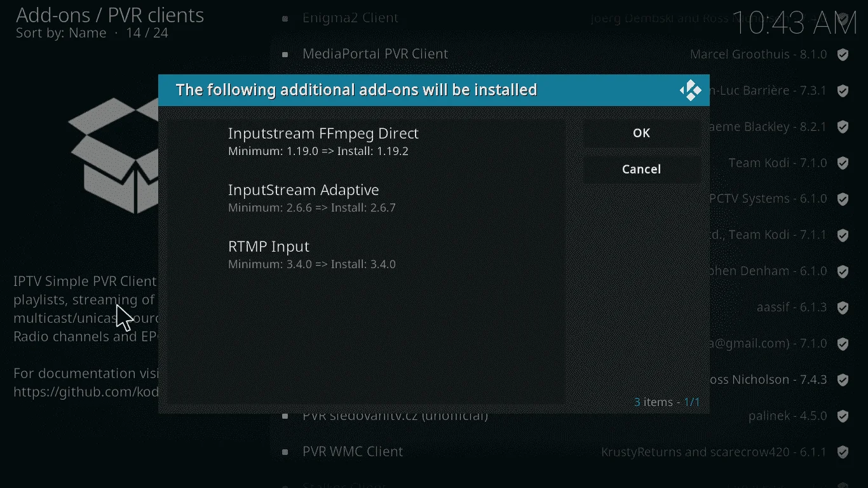Click 'Minimum: 1.19.0 => Install: 1.19.2' text
Viewport: 868px width, 488px height.
318,152
